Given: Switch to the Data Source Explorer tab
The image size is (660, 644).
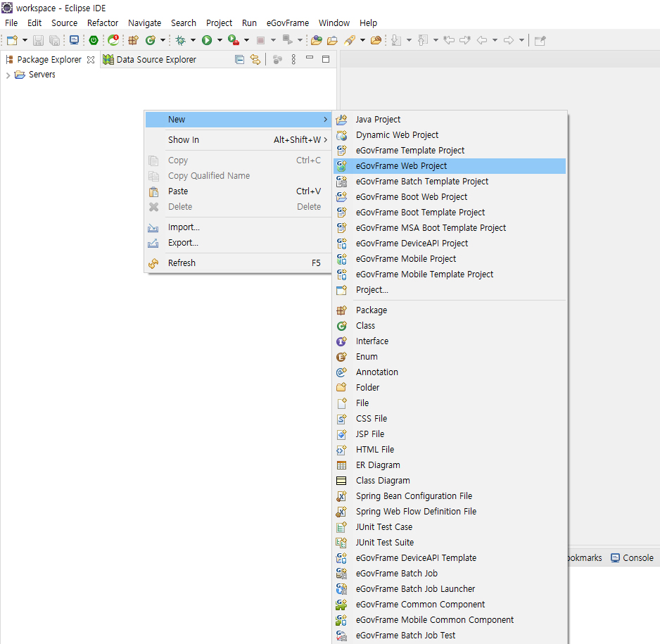Looking at the screenshot, I should [x=156, y=60].
